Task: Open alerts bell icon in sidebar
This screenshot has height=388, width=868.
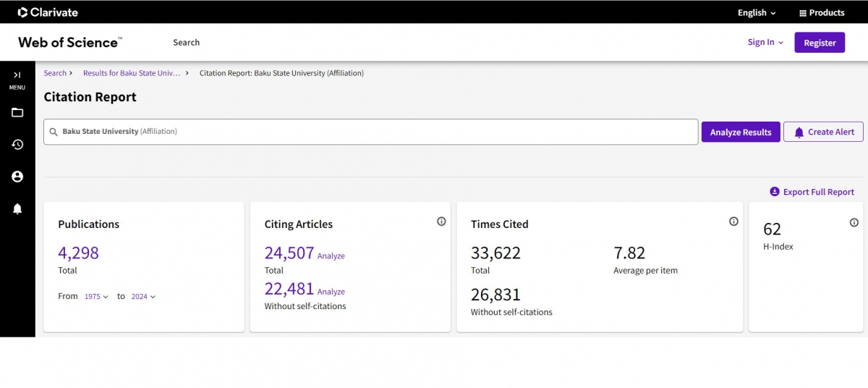Action: click(17, 208)
